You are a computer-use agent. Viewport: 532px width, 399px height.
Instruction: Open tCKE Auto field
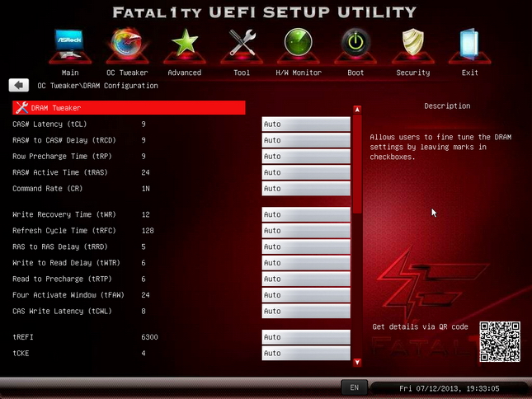click(306, 353)
